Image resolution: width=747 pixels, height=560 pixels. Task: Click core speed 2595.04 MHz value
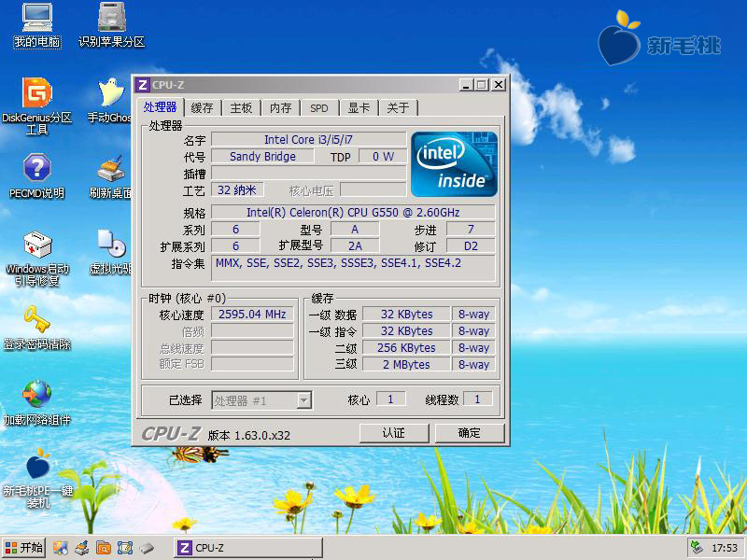[252, 315]
